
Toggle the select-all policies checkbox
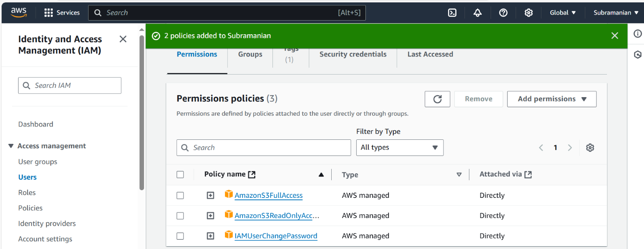(x=180, y=174)
